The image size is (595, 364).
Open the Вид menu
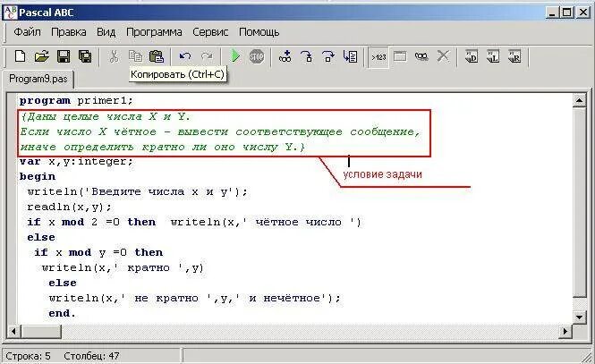click(x=106, y=32)
